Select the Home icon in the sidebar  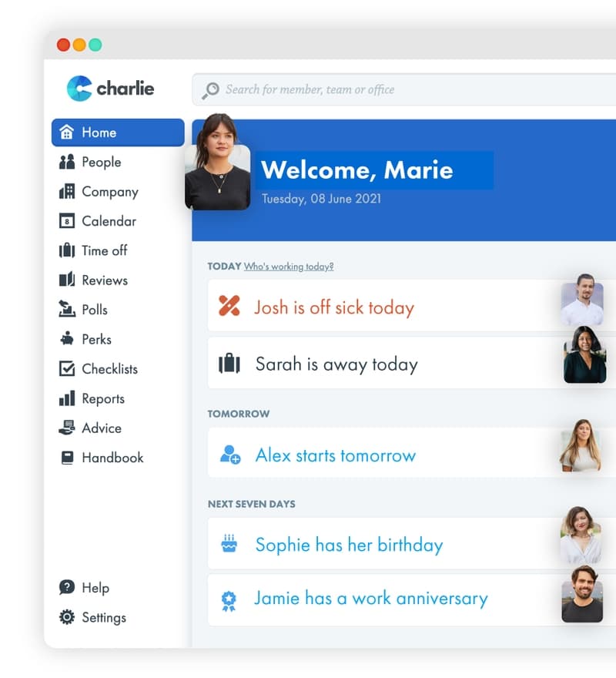(68, 132)
